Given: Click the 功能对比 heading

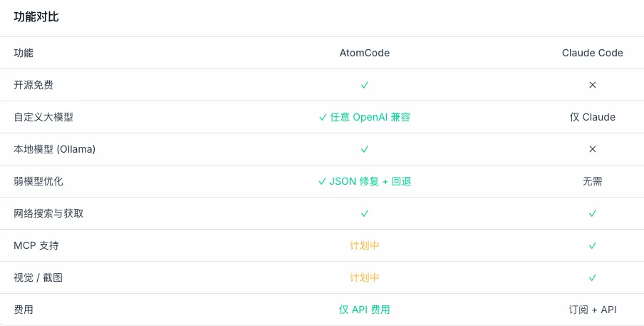Looking at the screenshot, I should click(x=36, y=17).
